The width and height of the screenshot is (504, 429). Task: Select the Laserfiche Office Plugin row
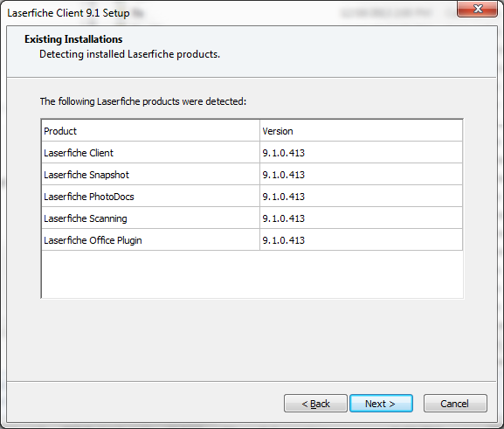(x=252, y=240)
